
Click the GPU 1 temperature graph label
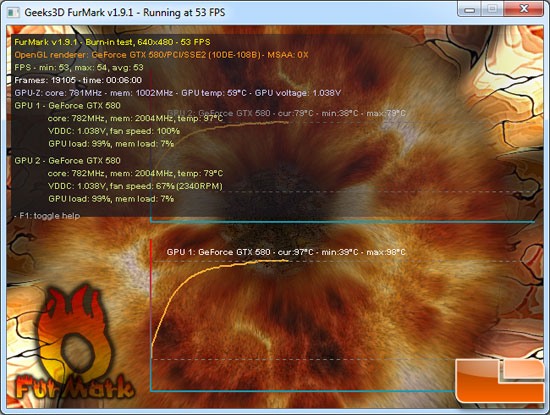coord(286,252)
